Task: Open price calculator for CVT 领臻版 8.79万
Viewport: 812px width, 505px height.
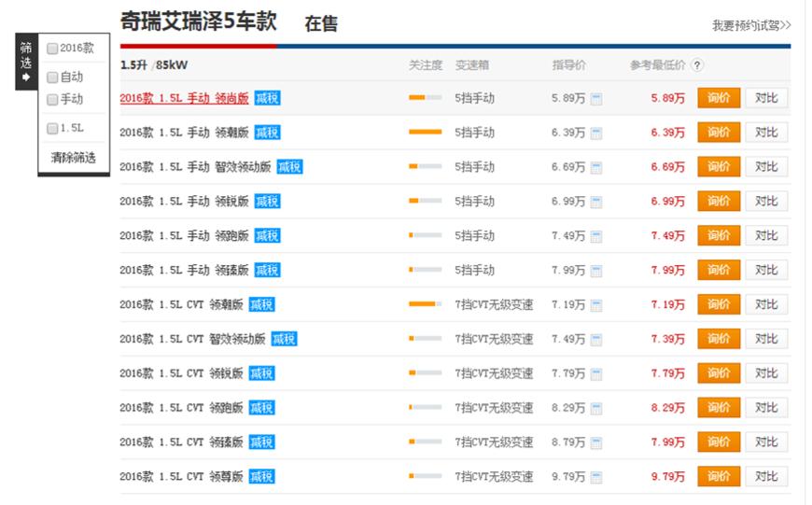Action: tap(596, 442)
